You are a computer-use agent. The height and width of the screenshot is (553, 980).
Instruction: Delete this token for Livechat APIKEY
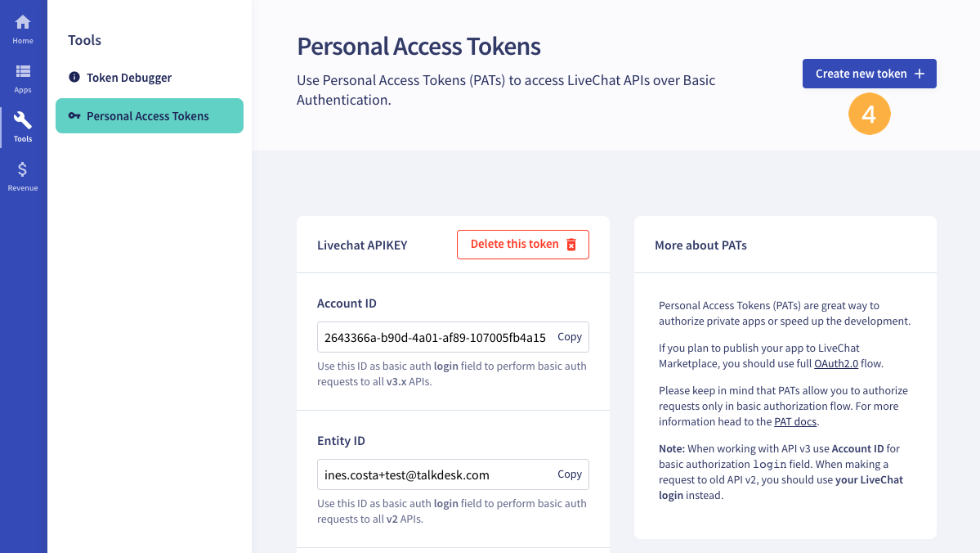pyautogui.click(x=523, y=245)
